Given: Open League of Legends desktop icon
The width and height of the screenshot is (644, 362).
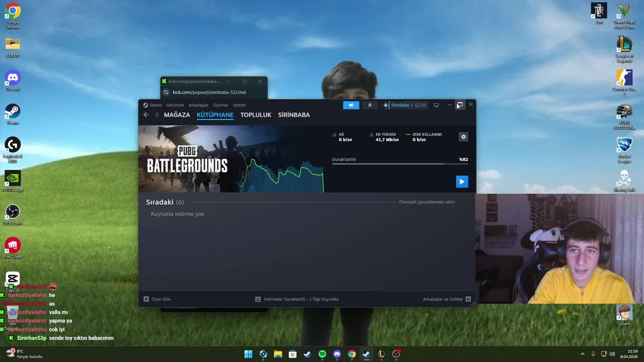Looking at the screenshot, I should click(x=624, y=50).
